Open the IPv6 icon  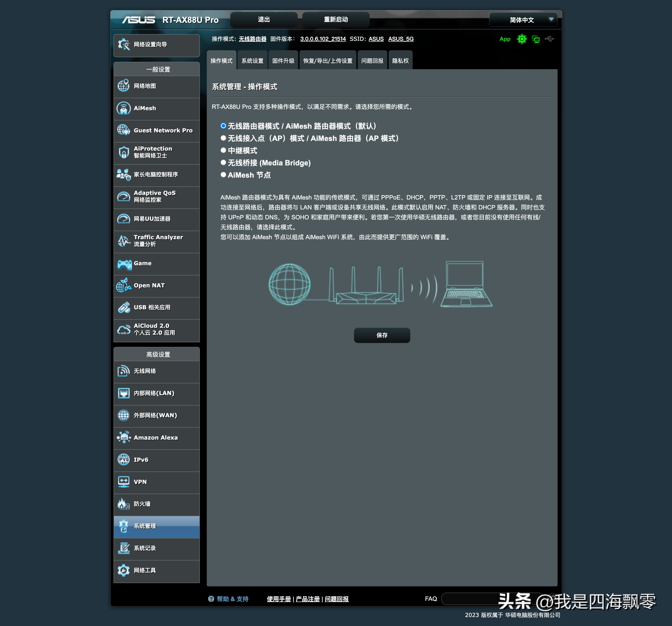click(123, 459)
